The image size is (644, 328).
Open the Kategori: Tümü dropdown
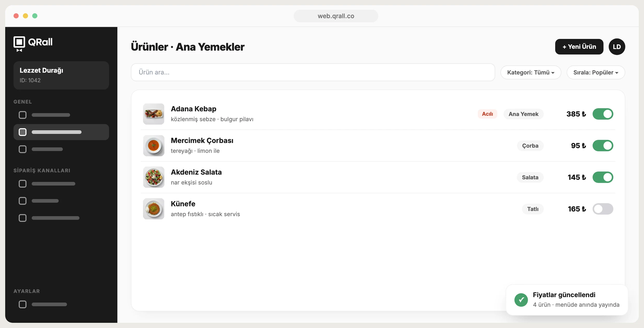531,72
